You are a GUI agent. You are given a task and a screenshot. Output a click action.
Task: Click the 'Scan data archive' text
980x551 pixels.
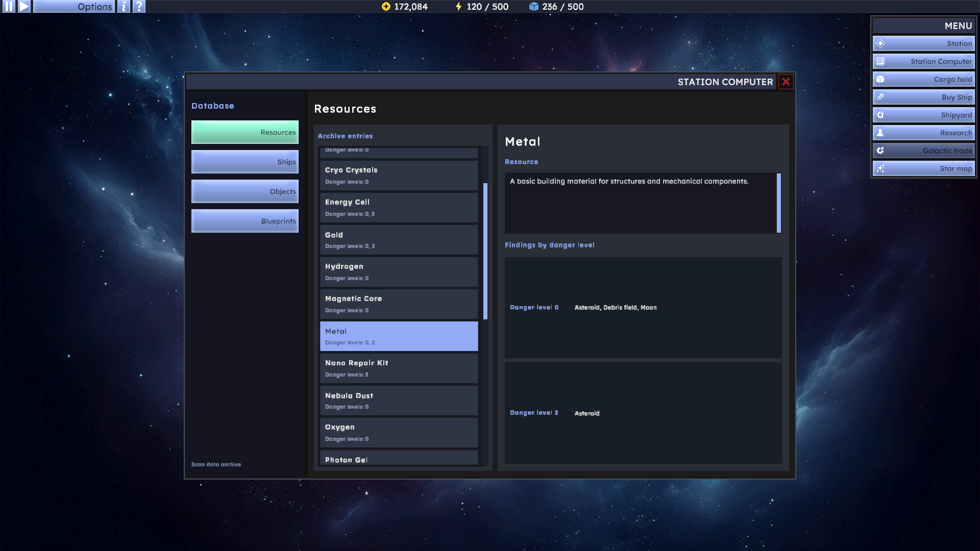coord(216,464)
